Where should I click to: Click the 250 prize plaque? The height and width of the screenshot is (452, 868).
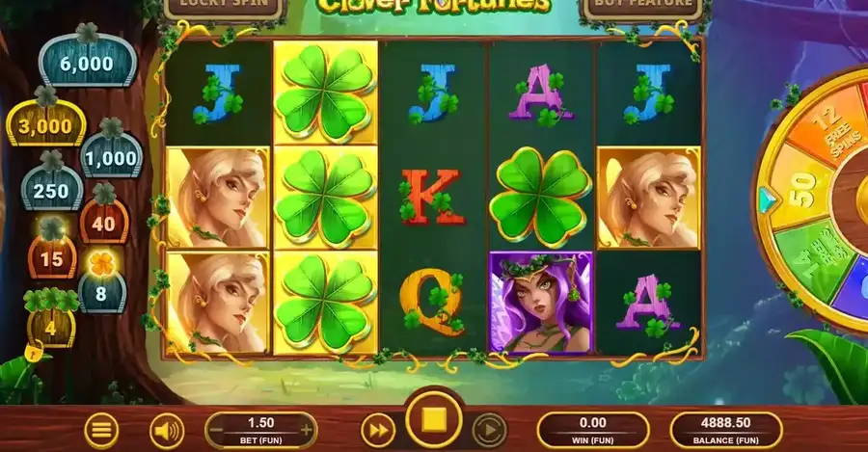click(x=51, y=188)
